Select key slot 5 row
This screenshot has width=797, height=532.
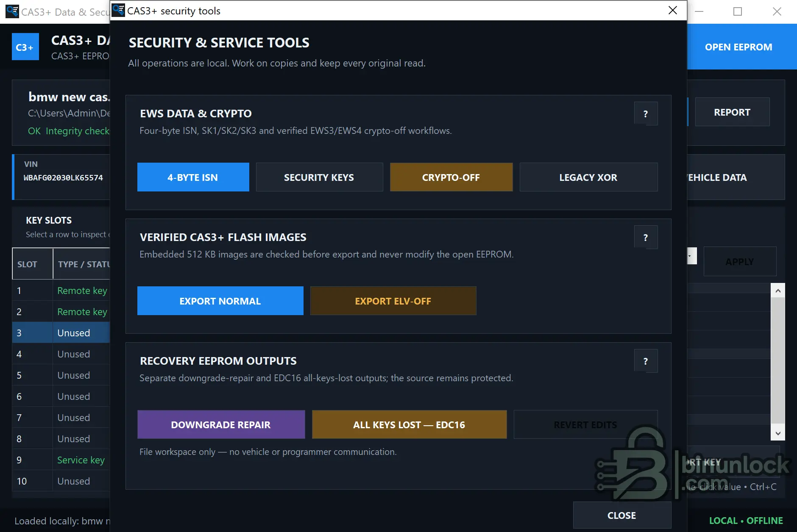(61, 375)
